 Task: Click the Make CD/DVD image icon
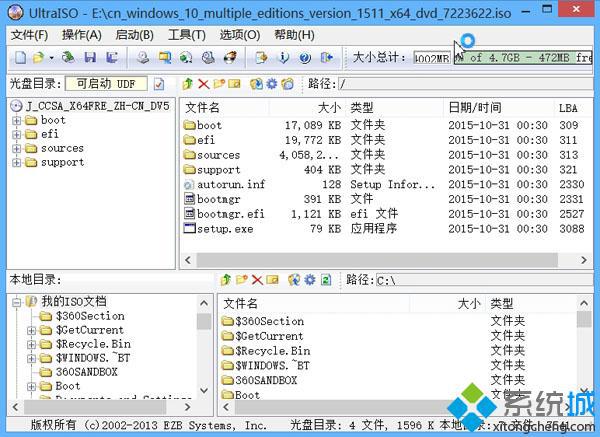point(143,58)
